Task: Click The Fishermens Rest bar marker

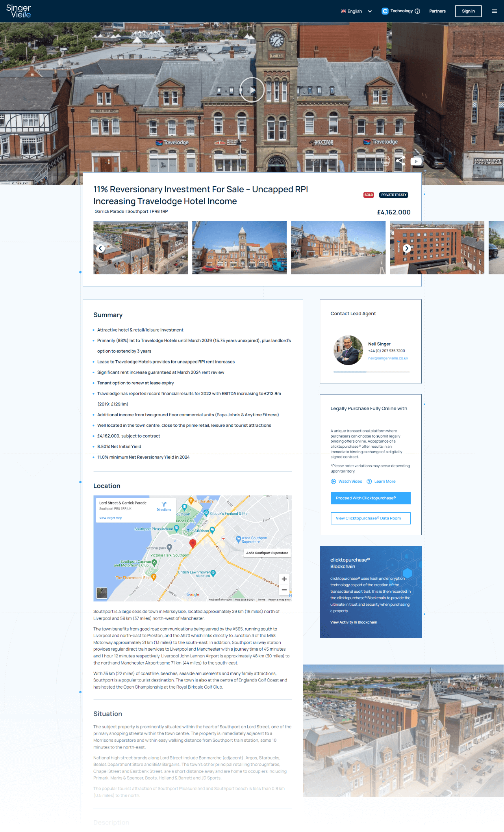Action: [x=154, y=577]
